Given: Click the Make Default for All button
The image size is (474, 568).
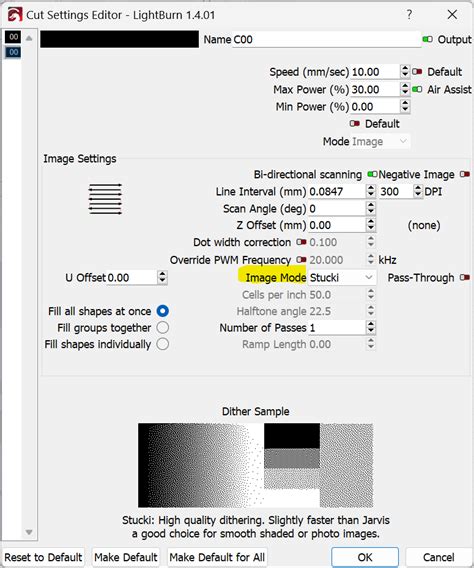Looking at the screenshot, I should 217,557.
